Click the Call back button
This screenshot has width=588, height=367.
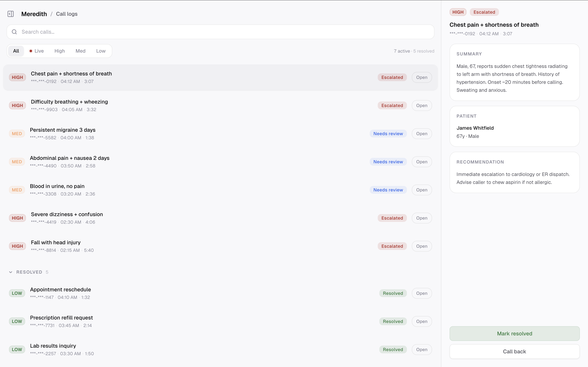coord(514,352)
